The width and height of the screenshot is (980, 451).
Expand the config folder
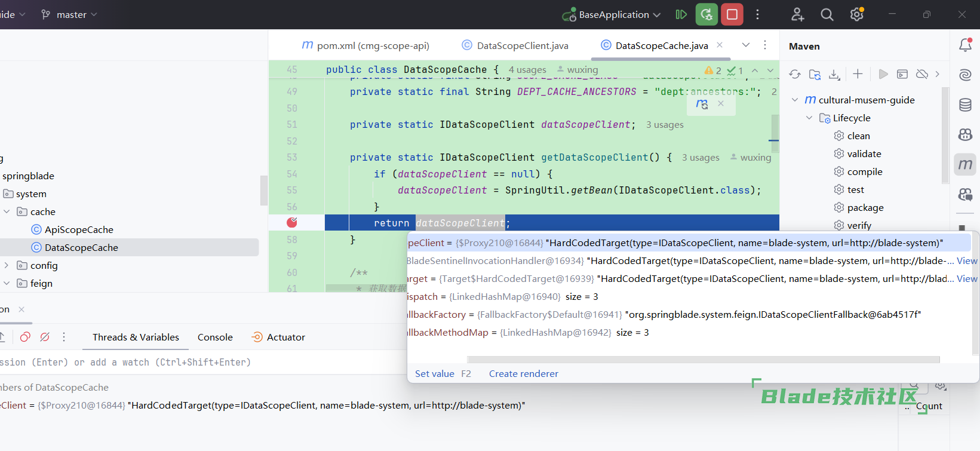point(7,265)
